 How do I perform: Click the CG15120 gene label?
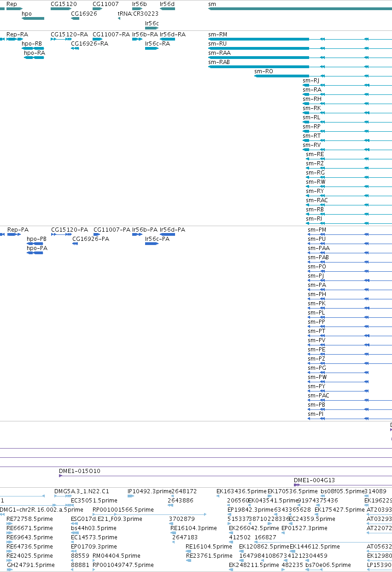(x=64, y=4)
